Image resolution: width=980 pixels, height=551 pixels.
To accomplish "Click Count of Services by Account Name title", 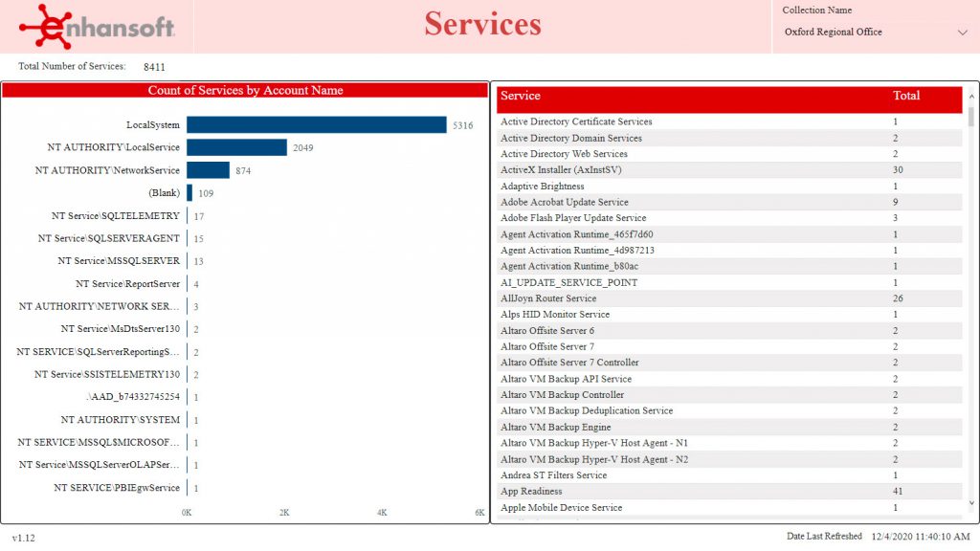I will (245, 91).
